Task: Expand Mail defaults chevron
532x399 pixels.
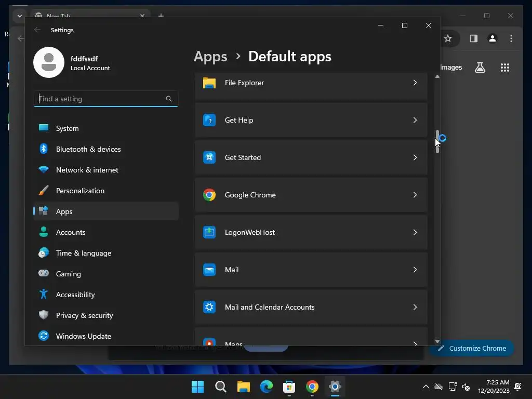Action: coord(415,270)
